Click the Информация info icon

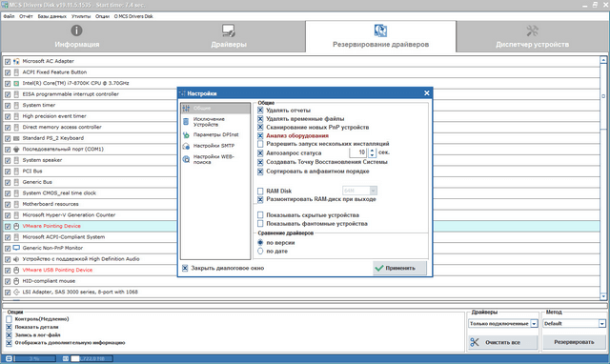click(x=76, y=30)
